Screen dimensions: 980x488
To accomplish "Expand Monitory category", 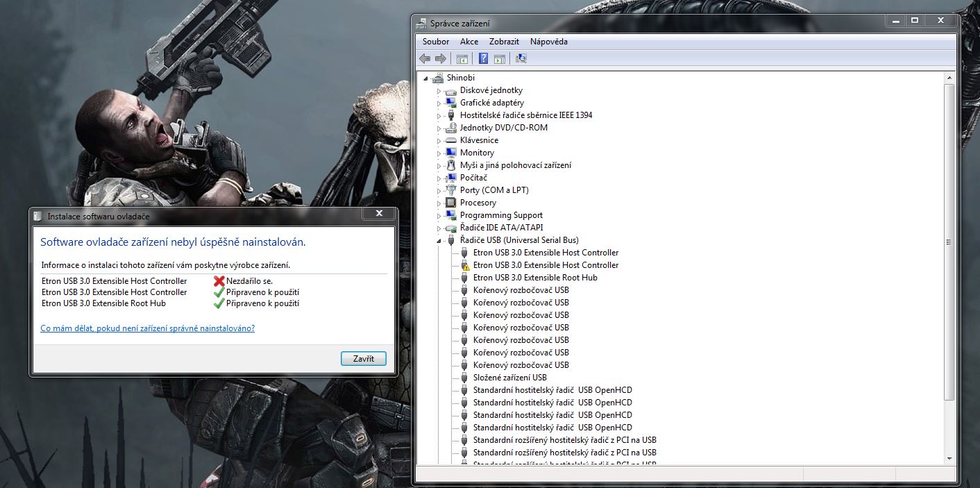I will (x=439, y=153).
